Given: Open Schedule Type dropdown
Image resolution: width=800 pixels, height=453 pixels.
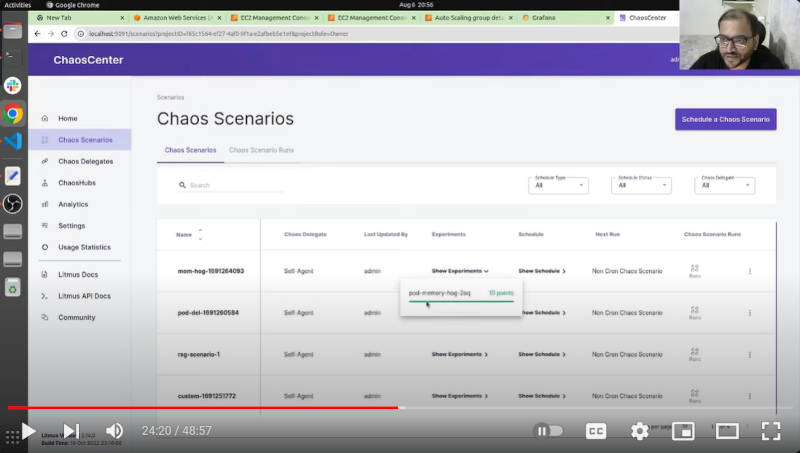Looking at the screenshot, I should (x=558, y=185).
